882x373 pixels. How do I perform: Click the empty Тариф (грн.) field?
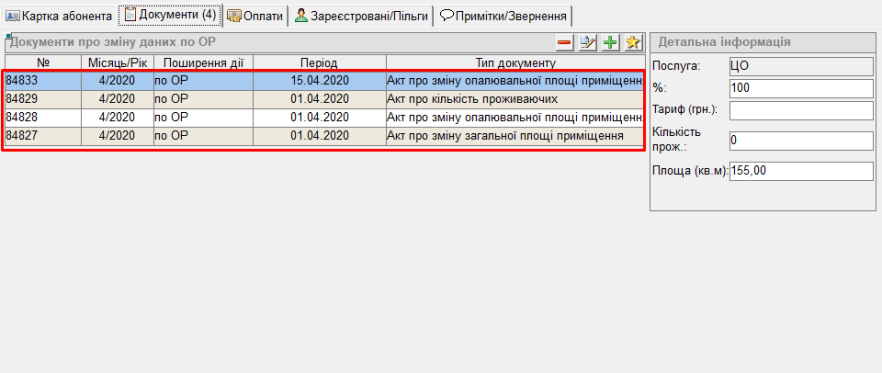point(801,110)
